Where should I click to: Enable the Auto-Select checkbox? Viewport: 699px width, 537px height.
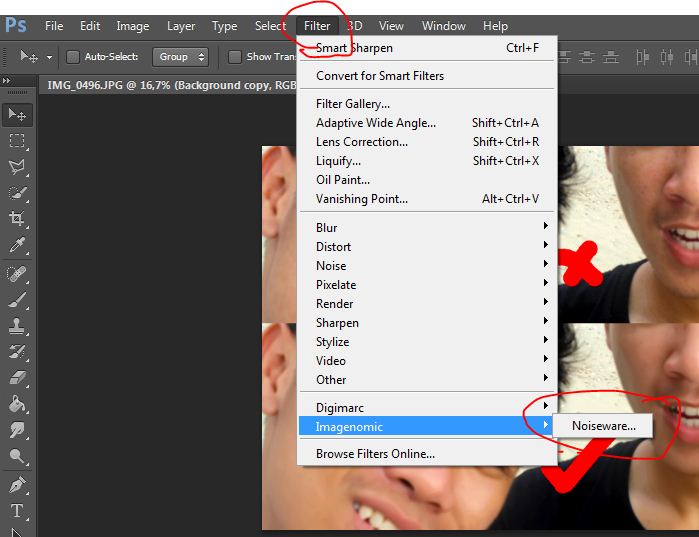coord(73,57)
